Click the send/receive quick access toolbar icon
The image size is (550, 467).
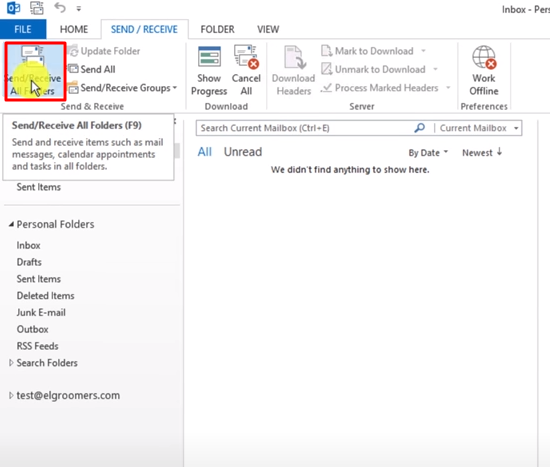[x=36, y=8]
